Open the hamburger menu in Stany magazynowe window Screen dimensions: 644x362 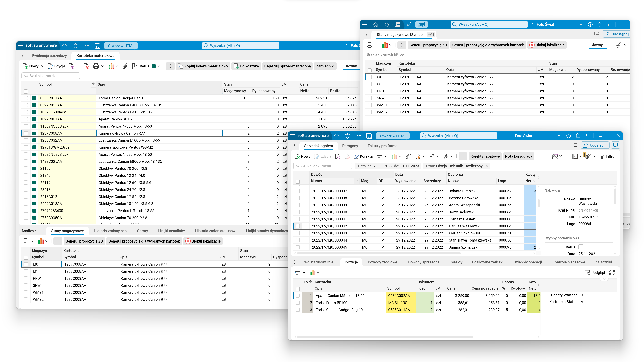365,24
